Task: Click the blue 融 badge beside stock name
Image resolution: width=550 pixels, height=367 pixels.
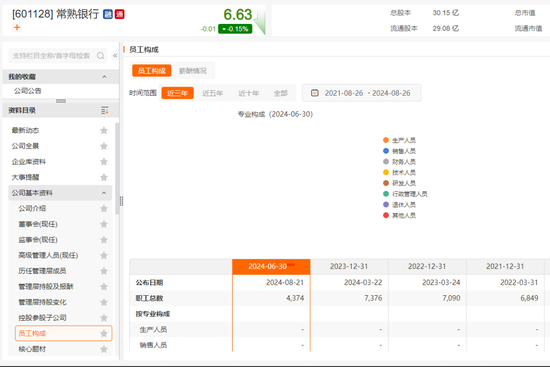Action: click(107, 14)
